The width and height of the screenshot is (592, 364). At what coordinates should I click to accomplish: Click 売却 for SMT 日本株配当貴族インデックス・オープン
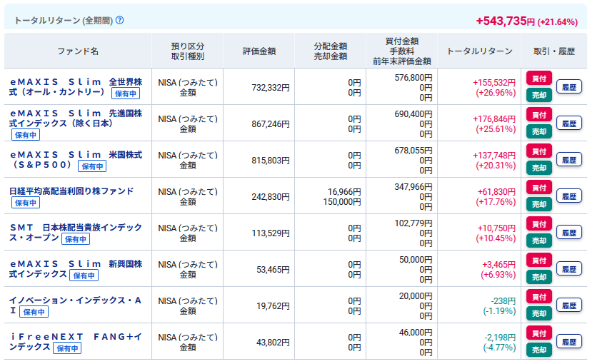pos(539,241)
